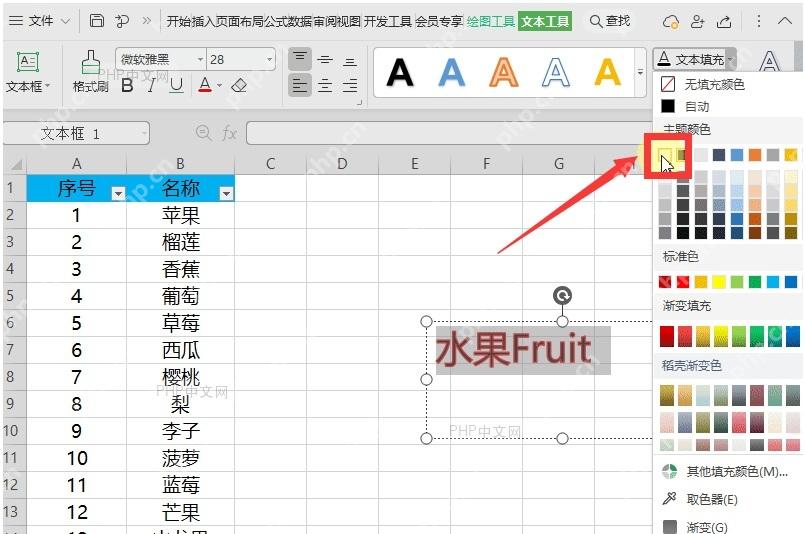Open the font size 28 dropdown
This screenshot has height=534, width=805.
pos(269,60)
